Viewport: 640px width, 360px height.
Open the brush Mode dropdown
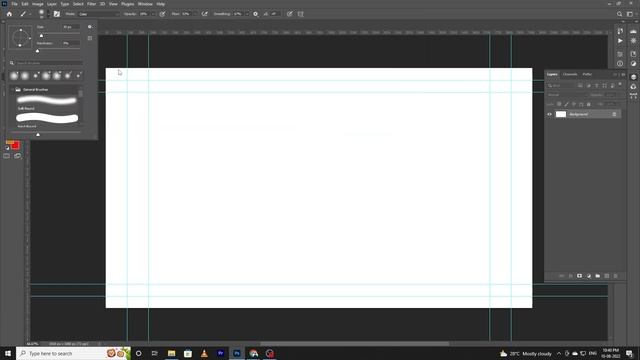tap(98, 14)
